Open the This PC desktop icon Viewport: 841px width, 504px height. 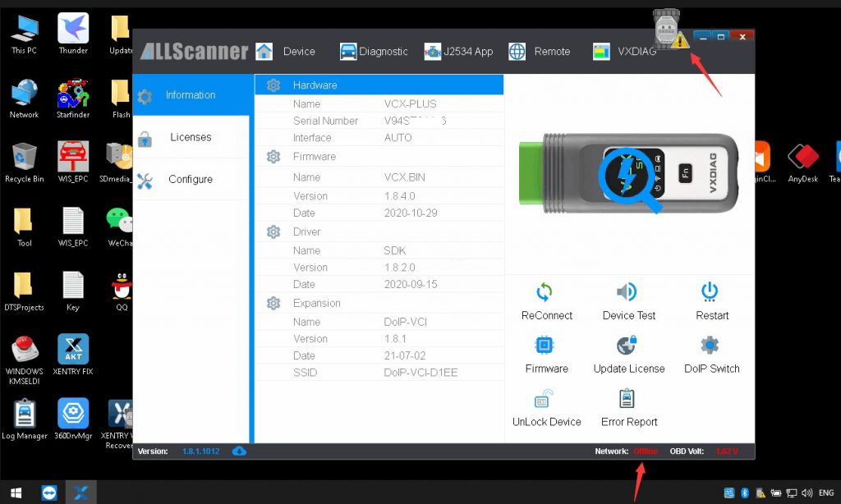(x=24, y=34)
